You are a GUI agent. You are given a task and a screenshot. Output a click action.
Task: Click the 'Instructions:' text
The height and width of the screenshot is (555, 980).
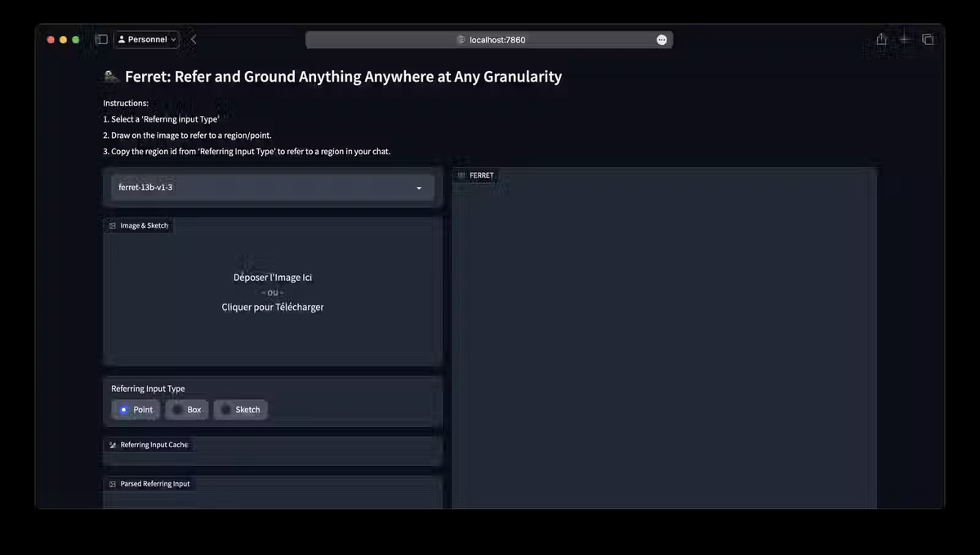[x=126, y=104]
